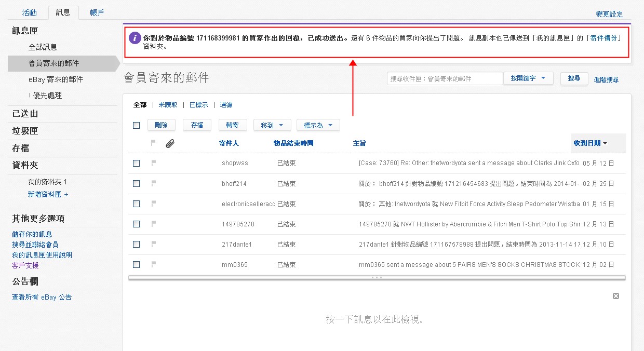Screen dimensions: 644x351
Task: Switch to the 帳戶 tab
Action: click(97, 12)
